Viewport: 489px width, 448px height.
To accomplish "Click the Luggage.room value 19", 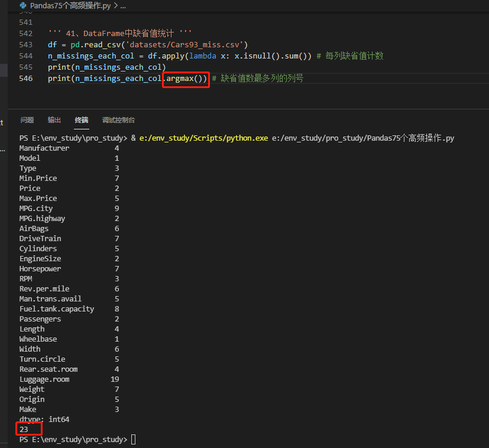I will [x=115, y=379].
